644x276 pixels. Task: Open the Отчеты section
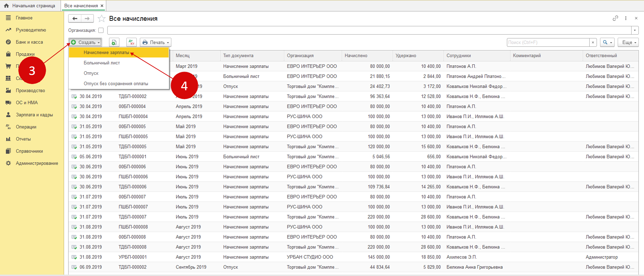point(23,139)
